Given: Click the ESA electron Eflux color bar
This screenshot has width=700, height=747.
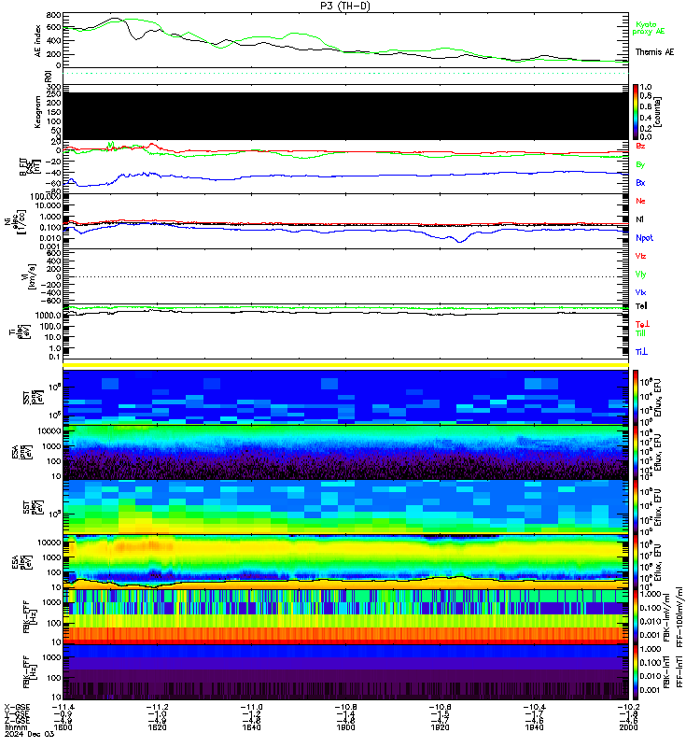Looking at the screenshot, I should pos(636,562).
